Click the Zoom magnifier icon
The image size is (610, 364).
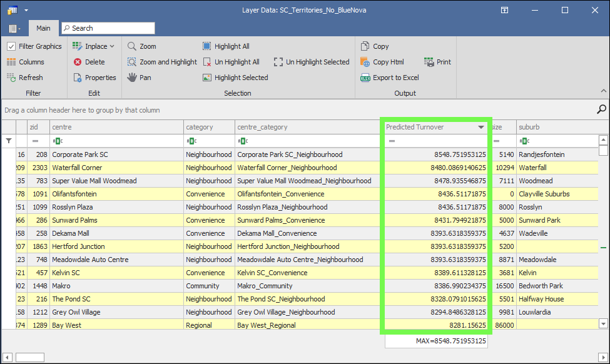click(132, 46)
